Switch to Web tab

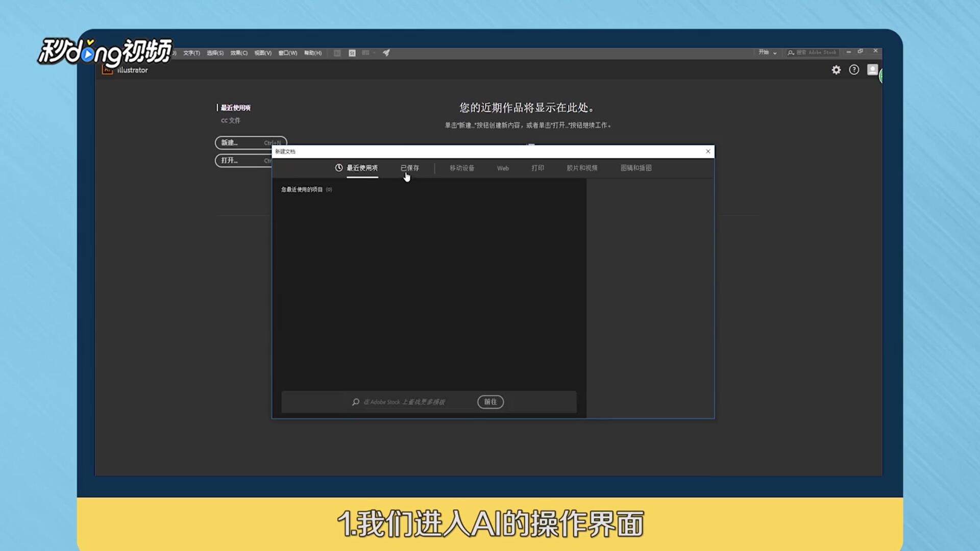pos(503,168)
